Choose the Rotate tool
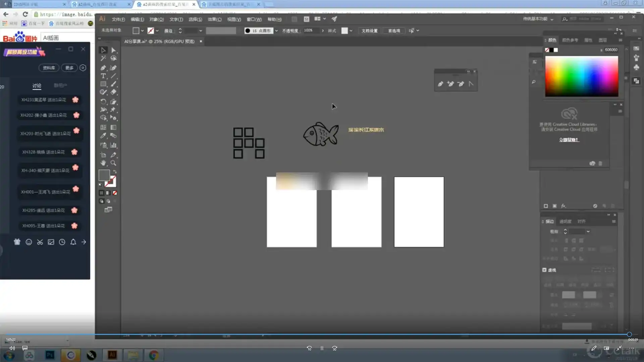 103,102
